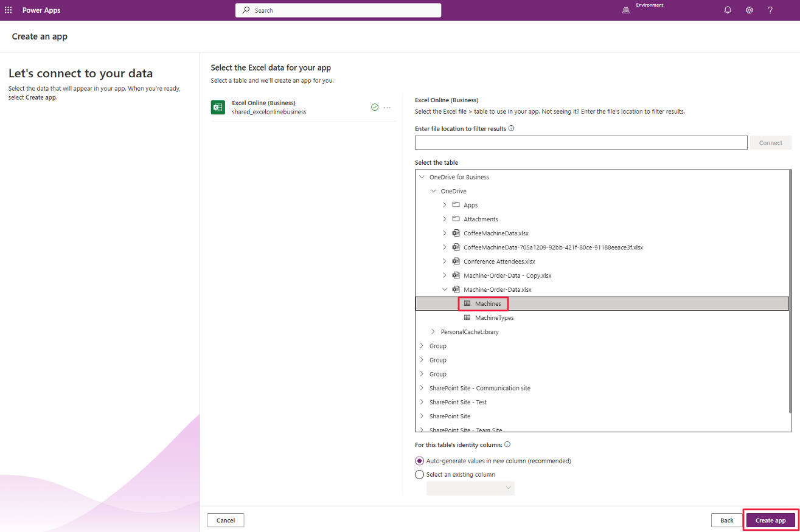
Task: Click the table tree vertical scrollbar
Action: (789, 292)
